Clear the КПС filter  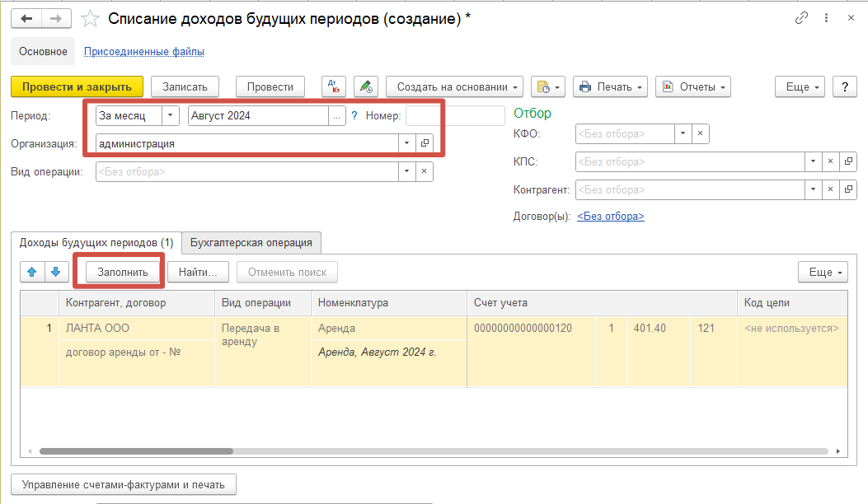[830, 161]
